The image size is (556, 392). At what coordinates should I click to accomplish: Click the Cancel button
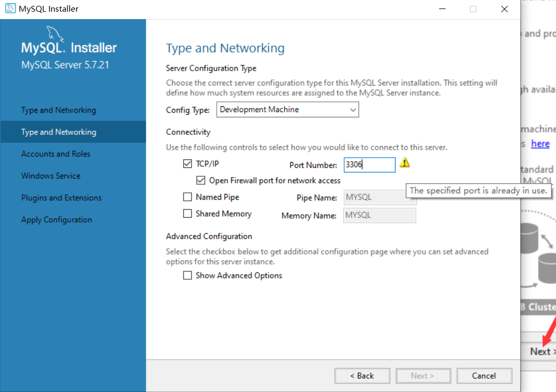click(484, 376)
